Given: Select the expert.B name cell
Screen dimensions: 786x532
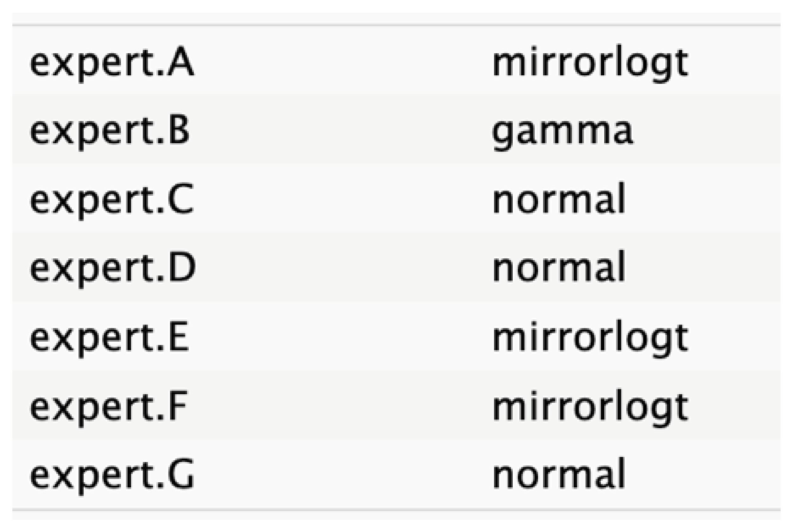Looking at the screenshot, I should pos(110,131).
